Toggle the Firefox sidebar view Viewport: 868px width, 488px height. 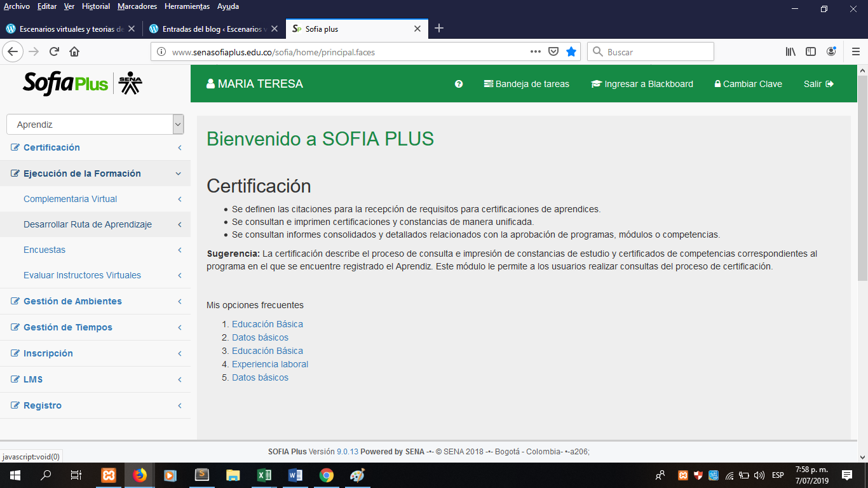[x=811, y=51]
